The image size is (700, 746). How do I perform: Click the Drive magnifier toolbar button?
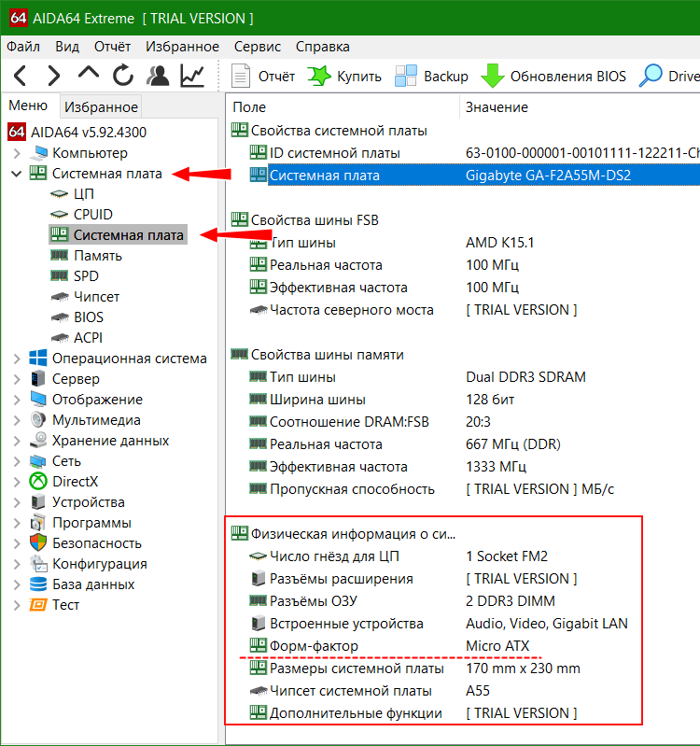click(669, 77)
